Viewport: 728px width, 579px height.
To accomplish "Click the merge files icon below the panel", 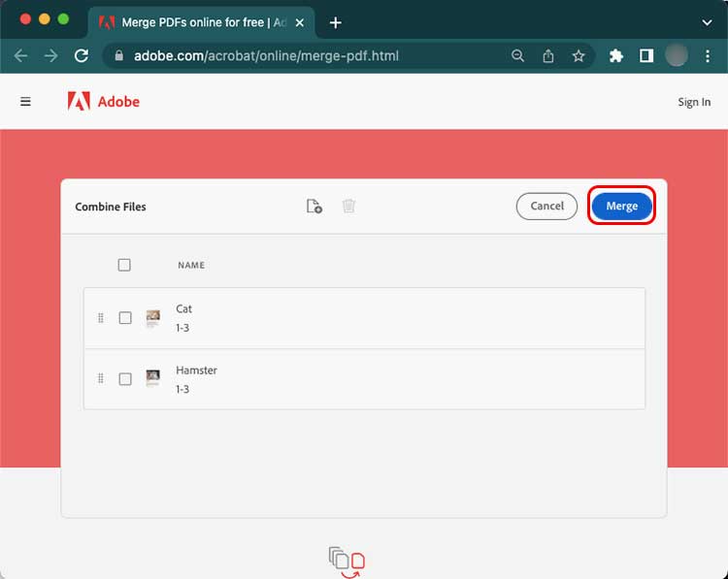I will (x=347, y=563).
